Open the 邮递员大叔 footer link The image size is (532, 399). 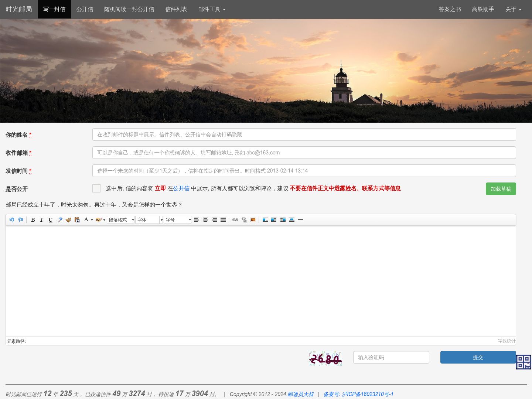300,394
